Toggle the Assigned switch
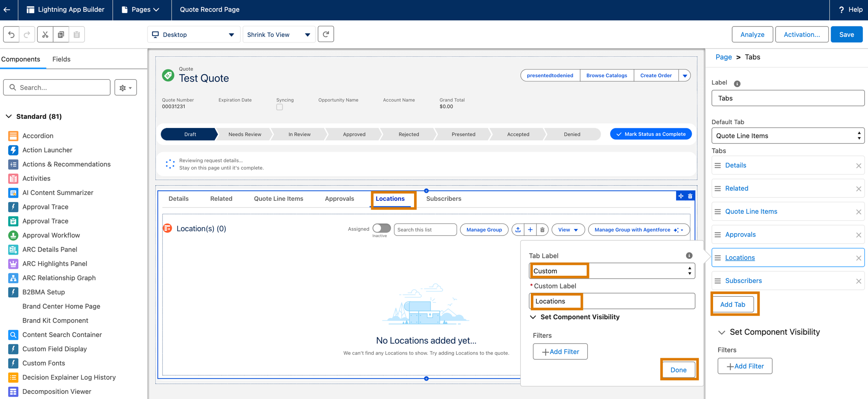868x399 pixels. 381,228
